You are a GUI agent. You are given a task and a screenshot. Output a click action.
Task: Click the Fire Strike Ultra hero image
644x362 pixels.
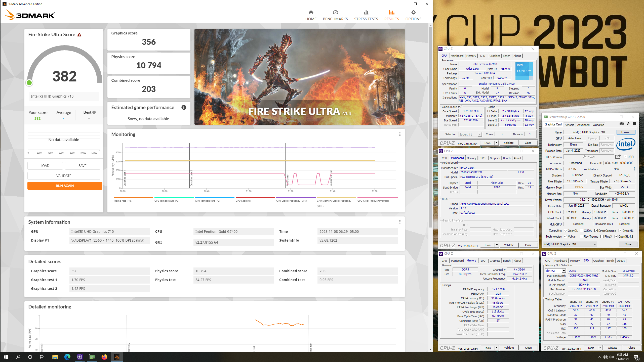click(x=299, y=77)
